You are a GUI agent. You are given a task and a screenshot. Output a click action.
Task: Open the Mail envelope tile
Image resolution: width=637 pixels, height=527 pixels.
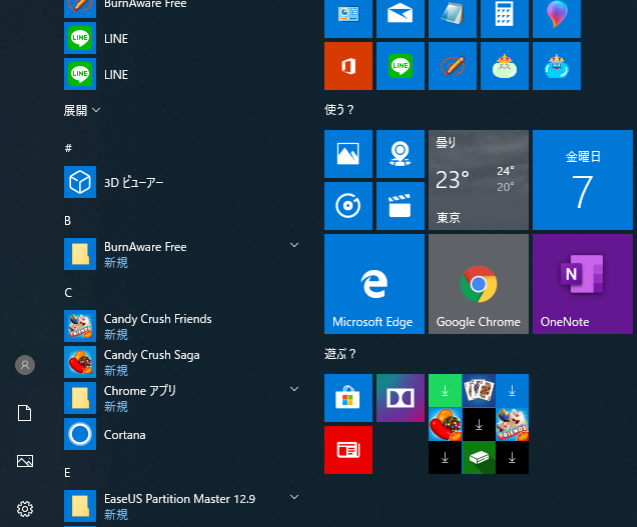pos(400,19)
